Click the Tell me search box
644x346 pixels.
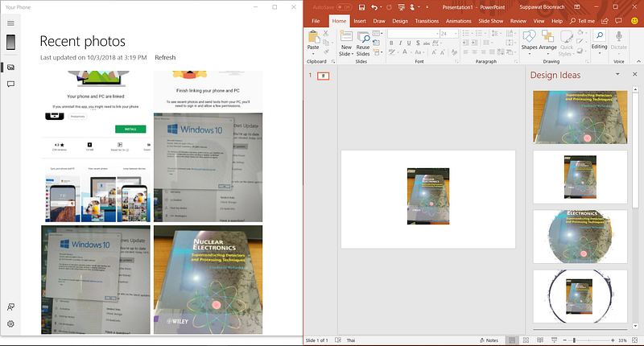582,21
